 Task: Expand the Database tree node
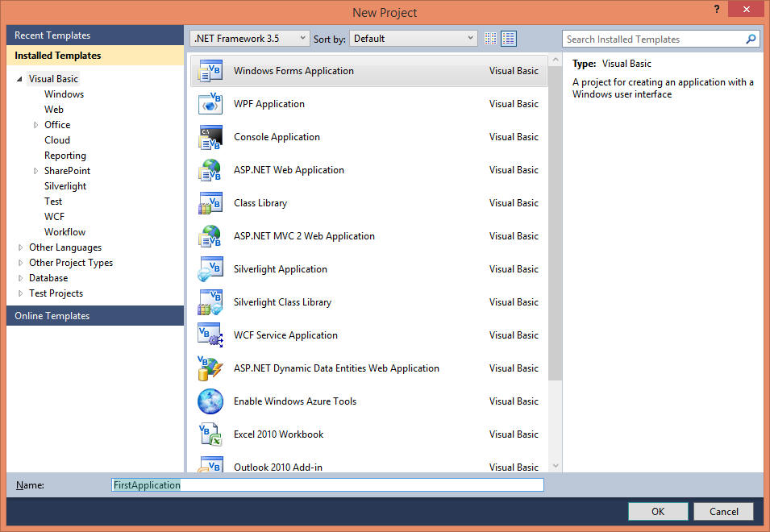(20, 278)
